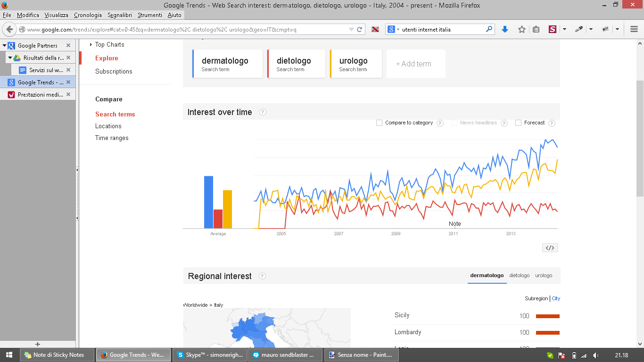644x362 pixels.
Task: Click the battery tray icon
Action: [x=574, y=355]
